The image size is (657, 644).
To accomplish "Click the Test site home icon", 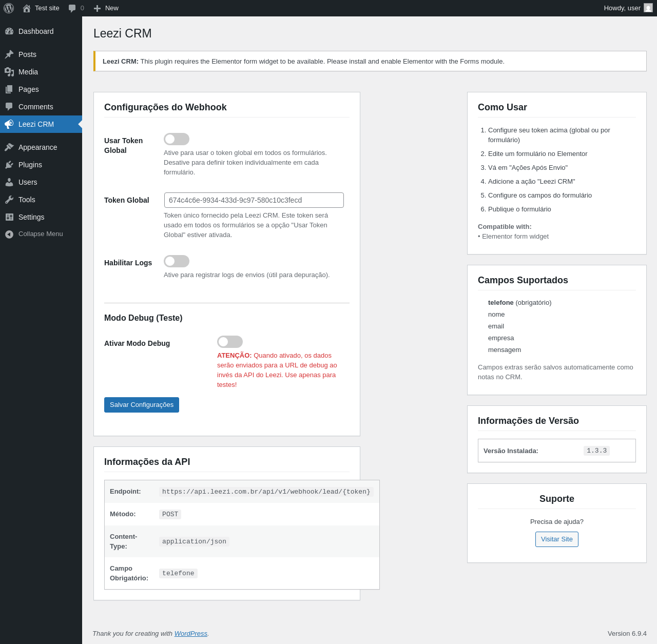I will coord(27,8).
